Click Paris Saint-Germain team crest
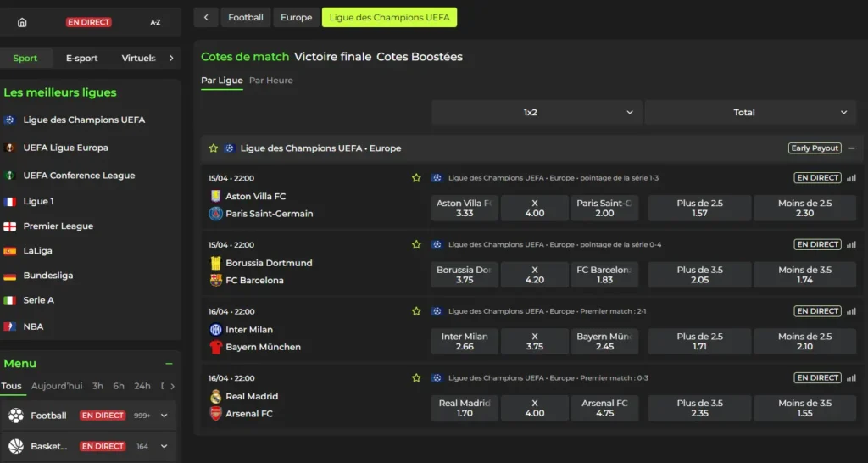 point(216,213)
